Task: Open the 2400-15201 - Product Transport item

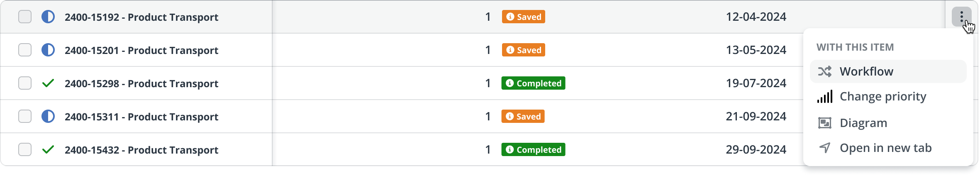Action: click(x=141, y=50)
